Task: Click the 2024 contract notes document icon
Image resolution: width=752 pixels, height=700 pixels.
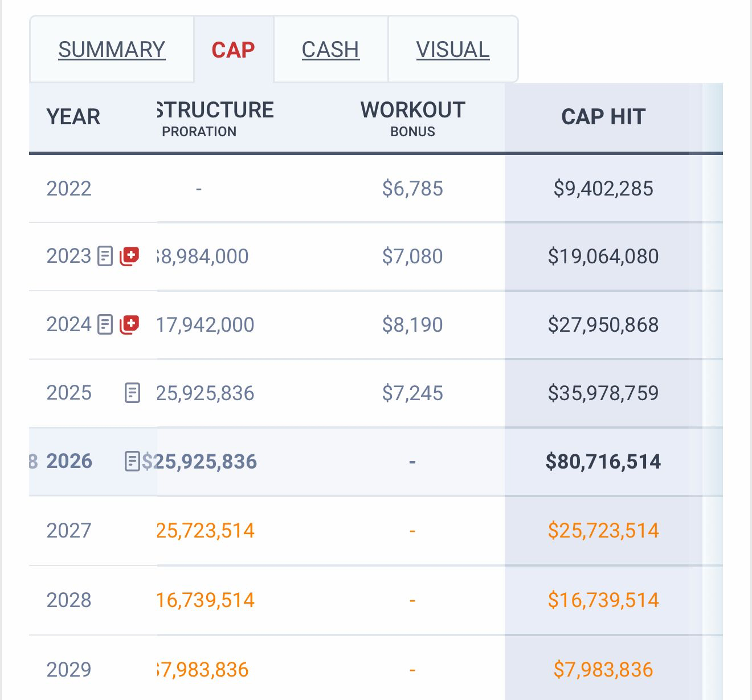Action: coord(105,324)
